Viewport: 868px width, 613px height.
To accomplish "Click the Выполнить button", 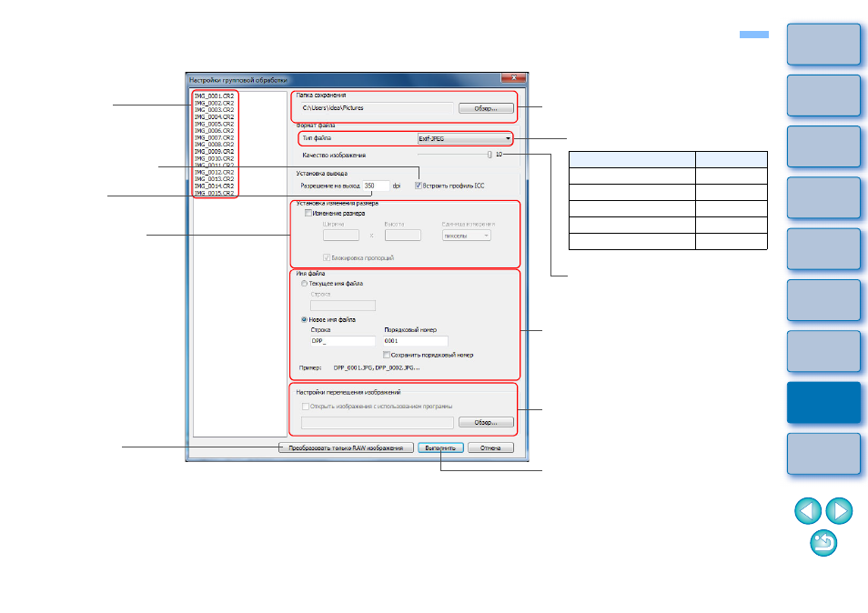I will click(x=440, y=448).
